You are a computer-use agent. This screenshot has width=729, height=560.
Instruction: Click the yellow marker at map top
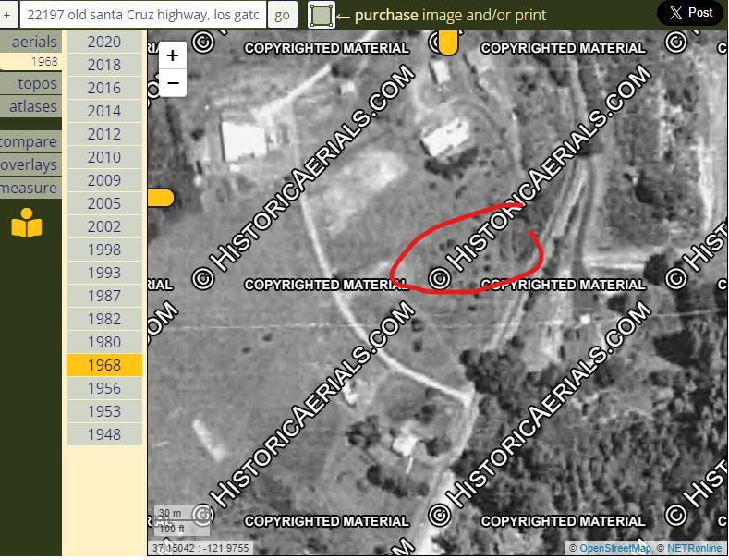[447, 43]
